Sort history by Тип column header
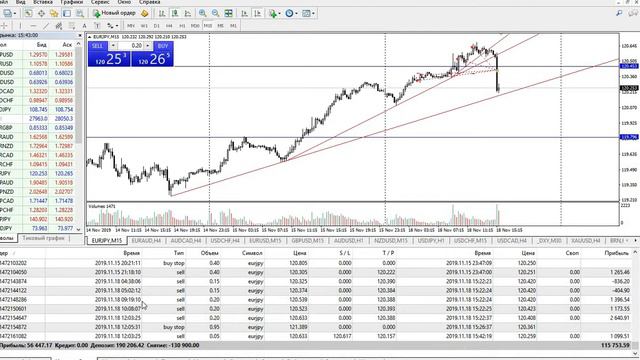Viewport: 640px width, 360px height. click(x=179, y=253)
